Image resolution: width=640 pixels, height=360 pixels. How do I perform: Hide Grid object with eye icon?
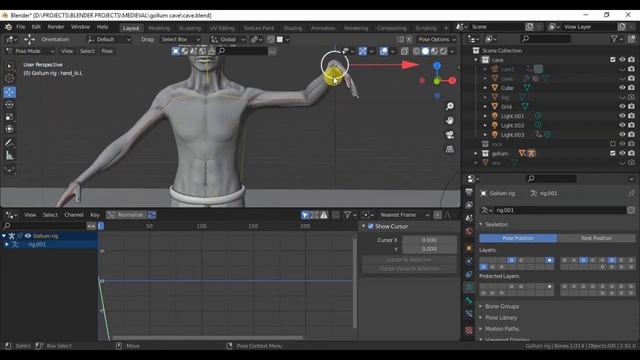[622, 107]
